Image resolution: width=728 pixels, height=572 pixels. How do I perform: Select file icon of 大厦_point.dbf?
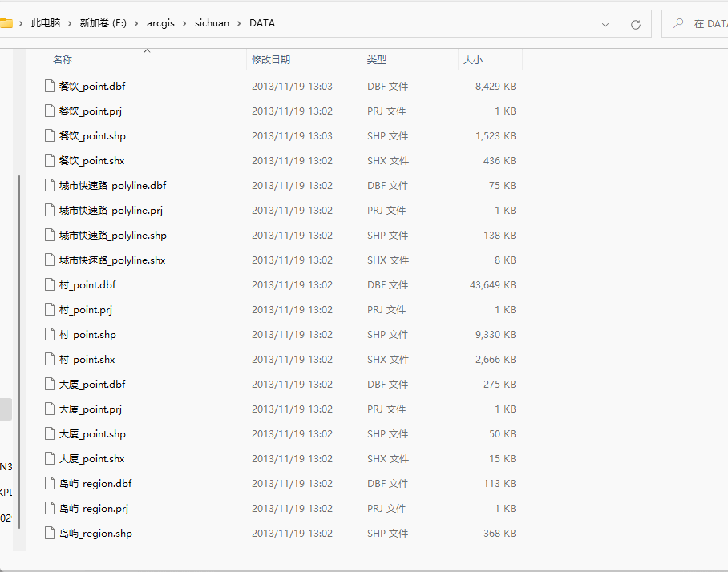pyautogui.click(x=50, y=384)
